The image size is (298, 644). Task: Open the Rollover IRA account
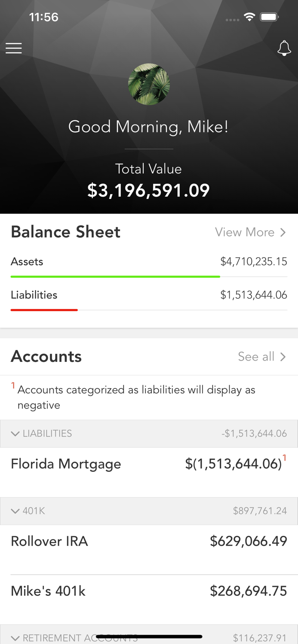coord(149,541)
